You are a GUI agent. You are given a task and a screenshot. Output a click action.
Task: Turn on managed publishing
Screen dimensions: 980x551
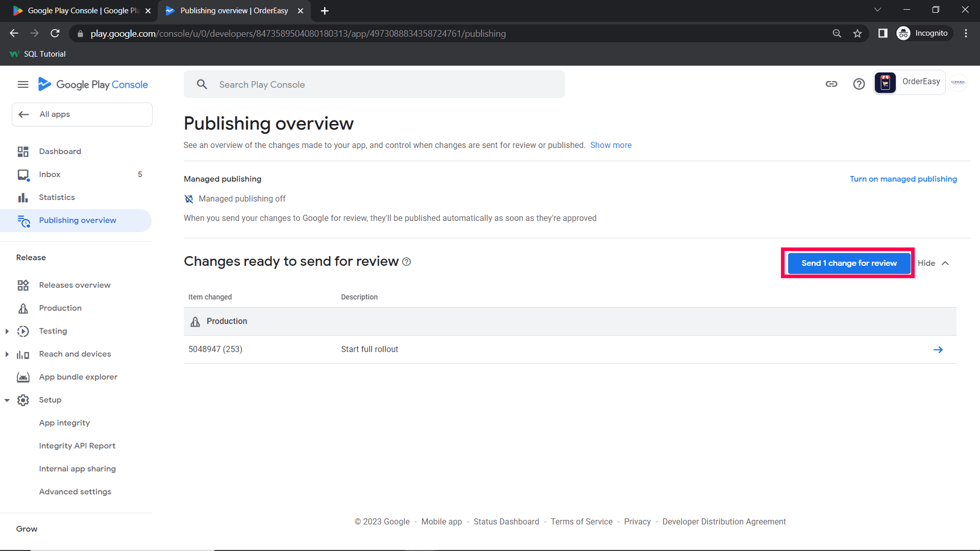coord(903,179)
